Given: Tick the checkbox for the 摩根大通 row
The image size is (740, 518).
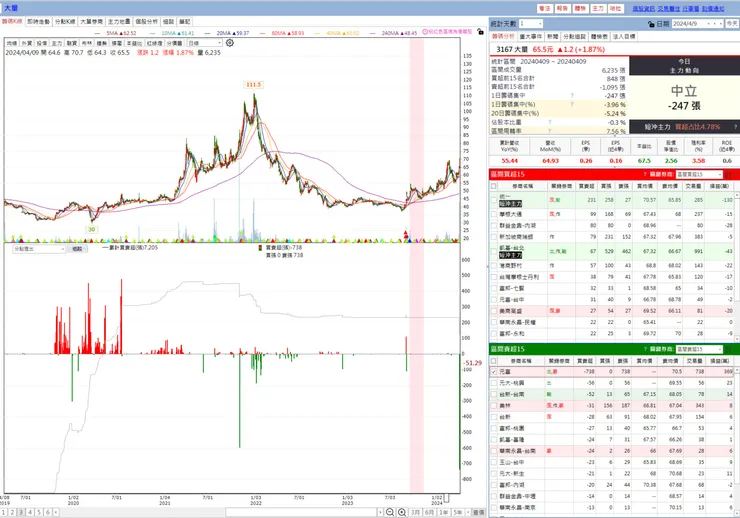Looking at the screenshot, I should click(x=494, y=214).
